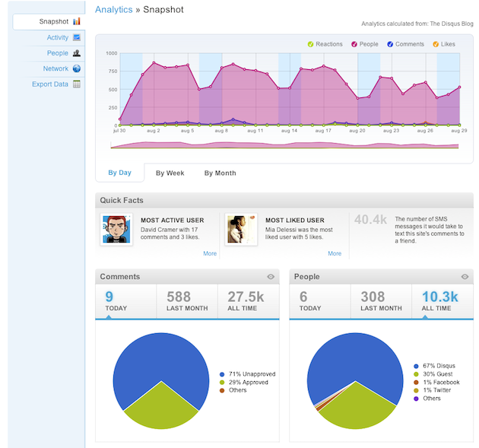Switch to the By Month tab
Image resolution: width=479 pixels, height=448 pixels.
[220, 173]
